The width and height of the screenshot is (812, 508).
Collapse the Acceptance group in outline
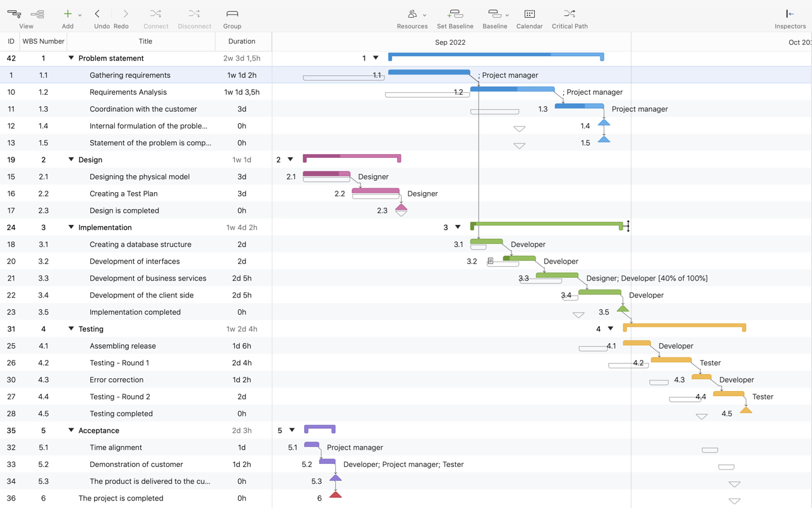(x=71, y=430)
